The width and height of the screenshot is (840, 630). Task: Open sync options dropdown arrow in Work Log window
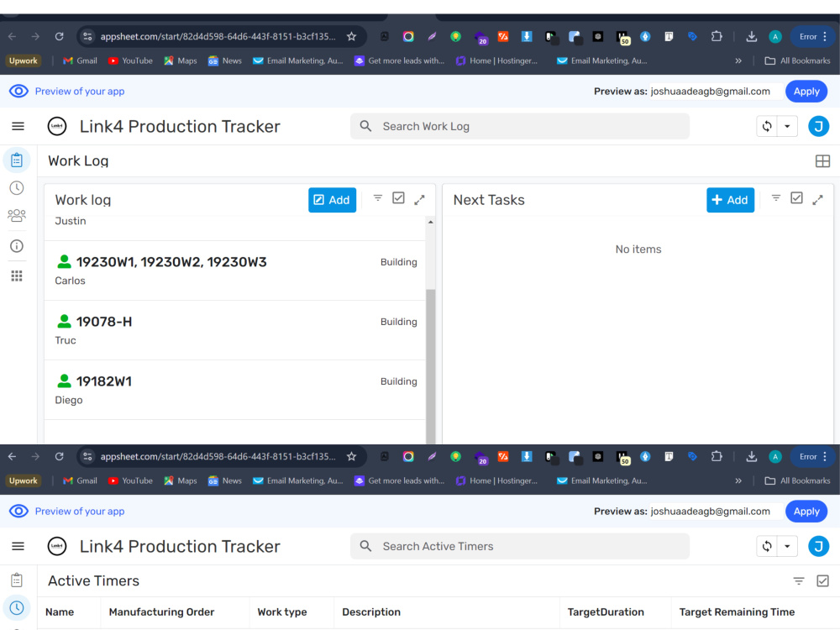click(788, 127)
